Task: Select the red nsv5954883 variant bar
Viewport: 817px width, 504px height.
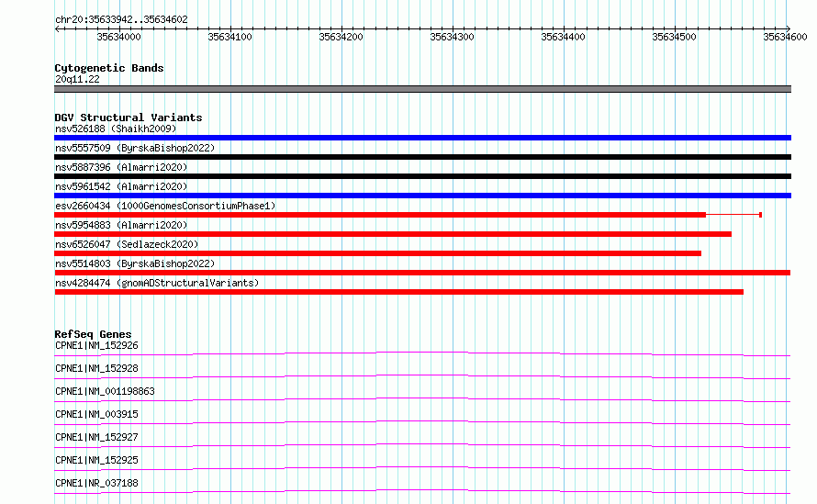Action: tap(393, 234)
